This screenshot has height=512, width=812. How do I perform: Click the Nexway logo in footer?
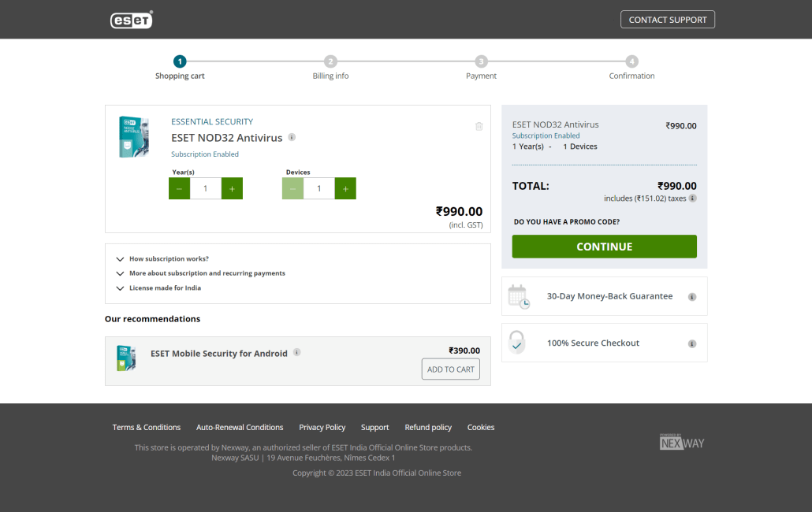[x=682, y=442]
